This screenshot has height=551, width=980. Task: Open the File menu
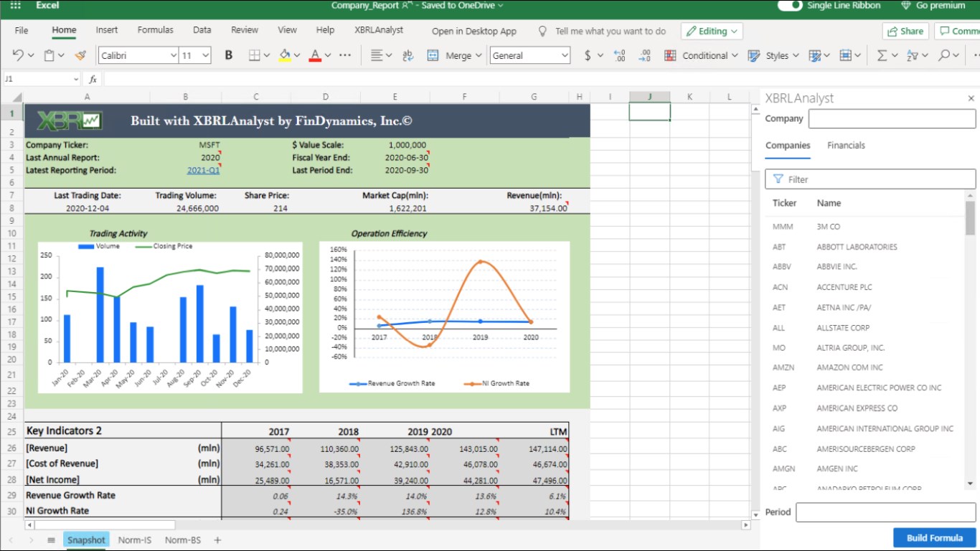22,30
